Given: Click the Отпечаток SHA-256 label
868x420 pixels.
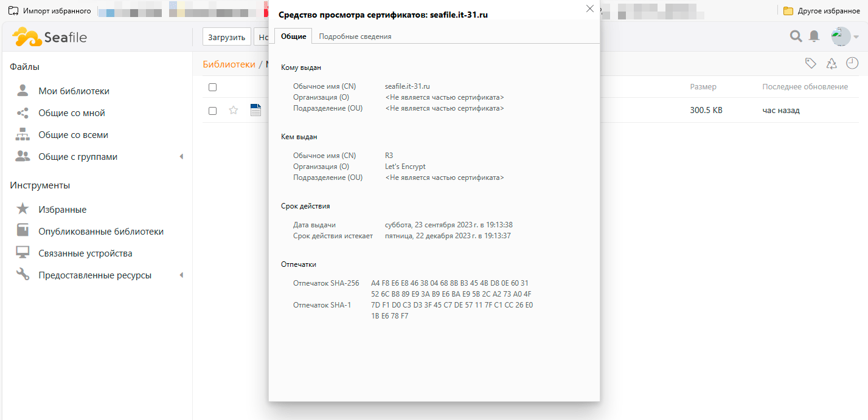Looking at the screenshot, I should tap(326, 283).
